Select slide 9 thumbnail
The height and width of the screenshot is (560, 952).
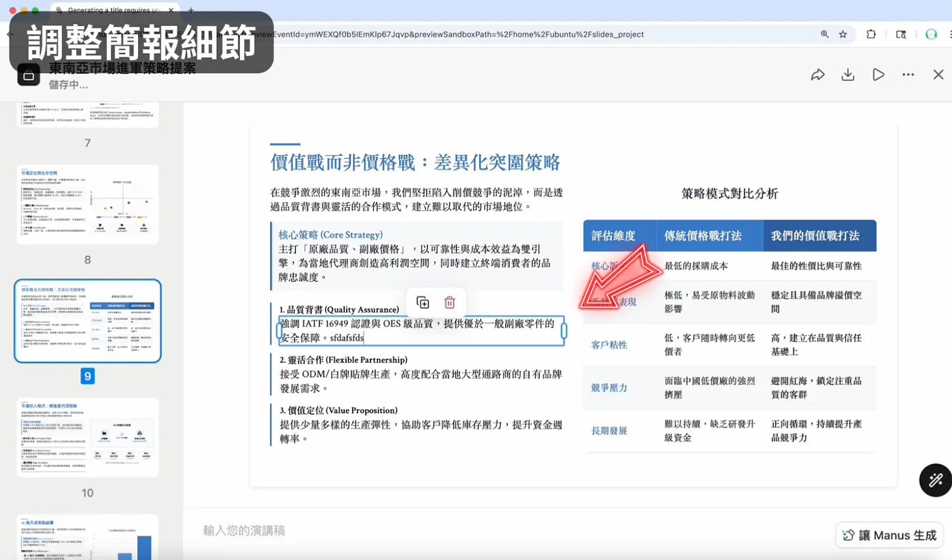click(88, 321)
